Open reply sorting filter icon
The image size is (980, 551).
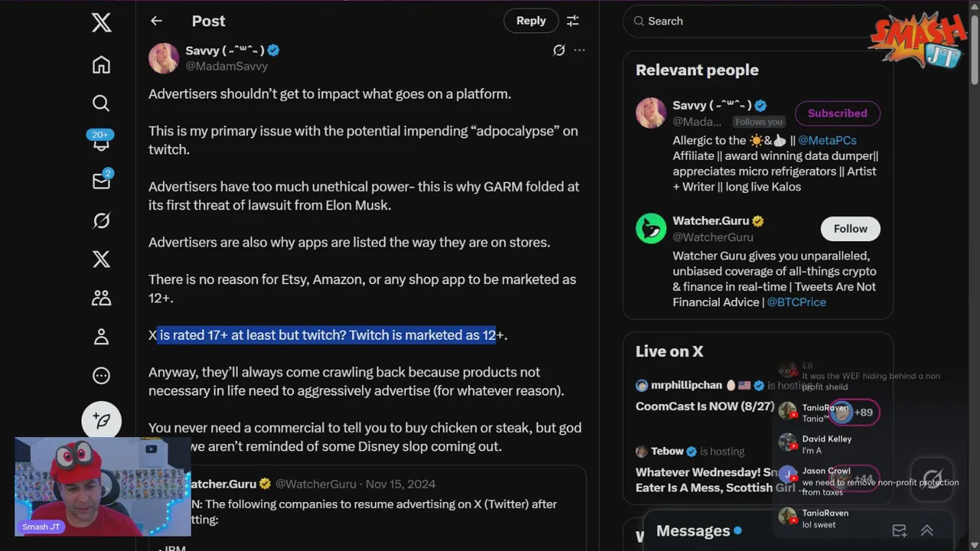[573, 21]
